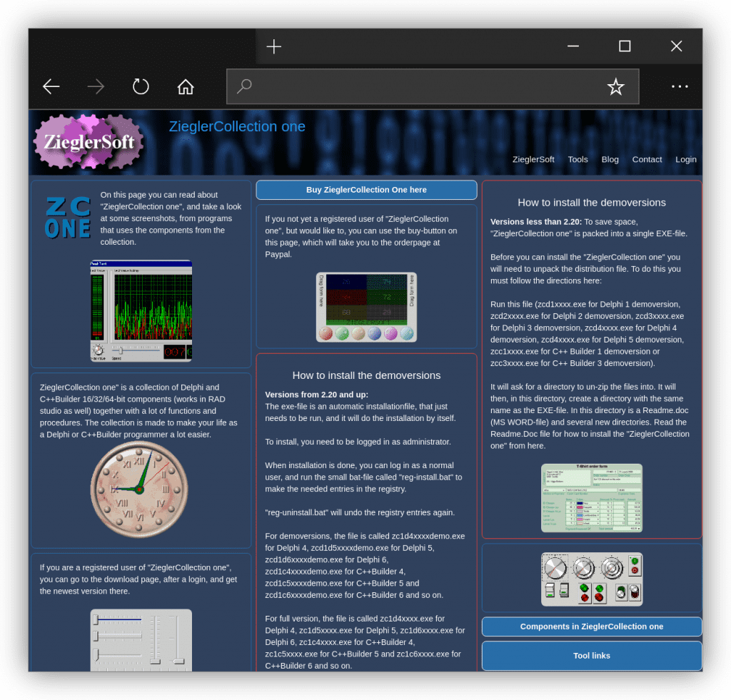Open the Contact navigation menu item

(647, 159)
